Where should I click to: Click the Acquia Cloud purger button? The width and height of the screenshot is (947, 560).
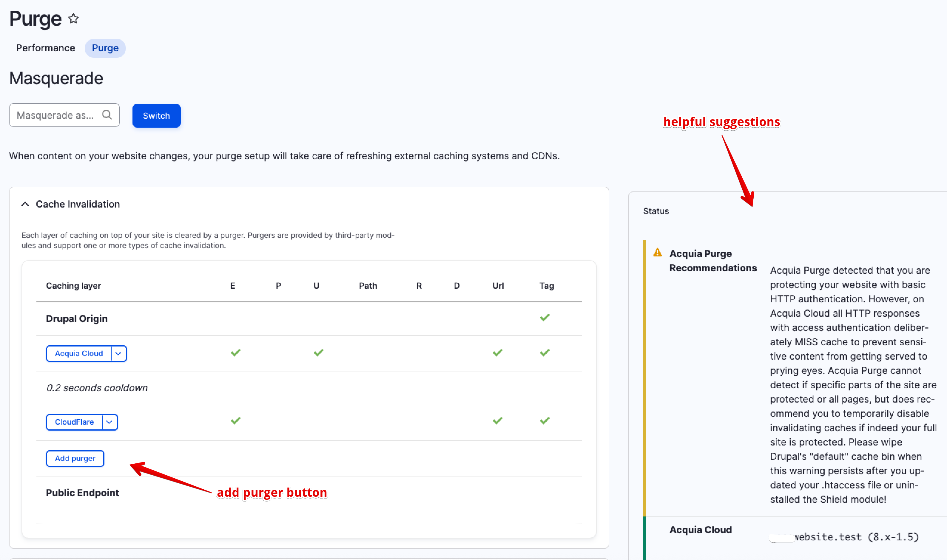click(x=78, y=354)
